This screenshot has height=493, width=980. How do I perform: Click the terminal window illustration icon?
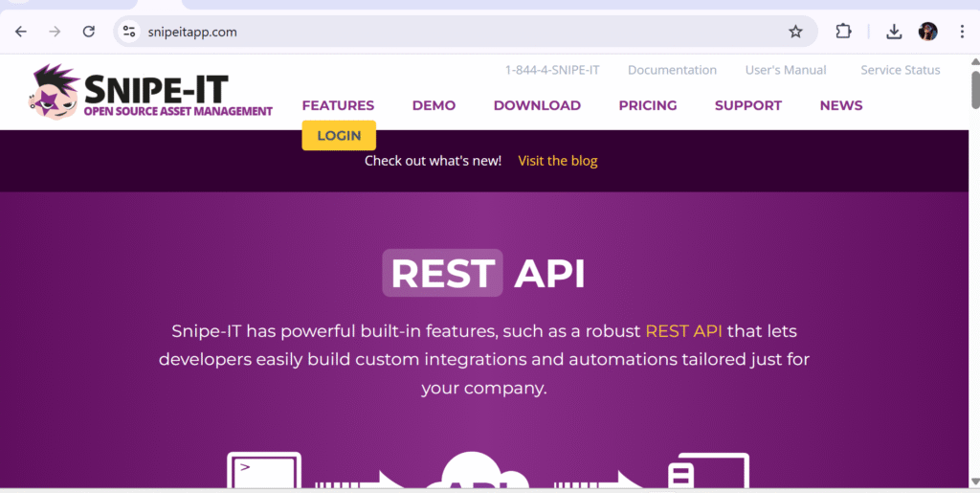(264, 470)
